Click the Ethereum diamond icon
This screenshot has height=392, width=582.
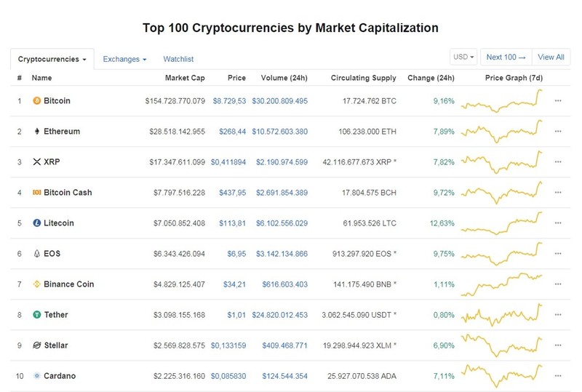(x=37, y=131)
